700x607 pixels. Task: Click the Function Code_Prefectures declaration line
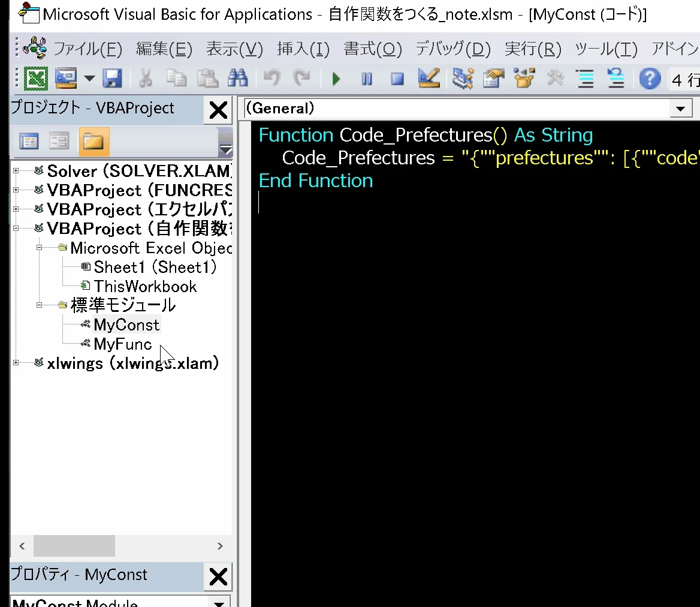(x=426, y=135)
